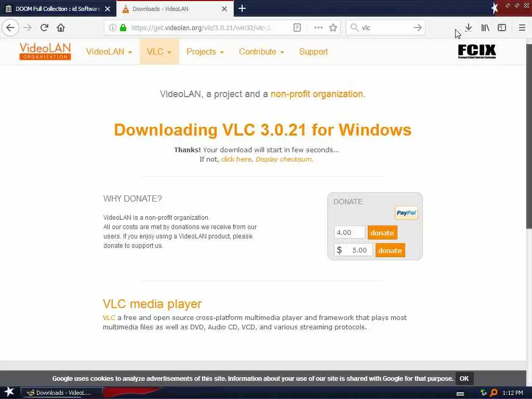Click the WHY DONATE? heading

click(132, 198)
